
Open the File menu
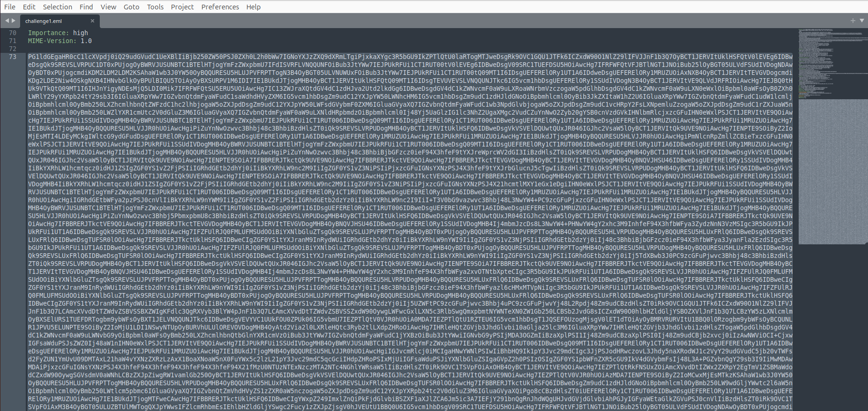(10, 7)
